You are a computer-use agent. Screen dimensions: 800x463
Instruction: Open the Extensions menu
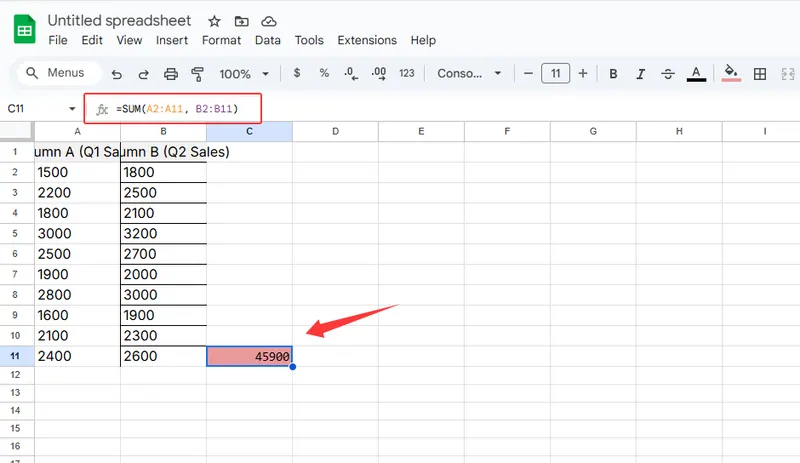click(367, 40)
